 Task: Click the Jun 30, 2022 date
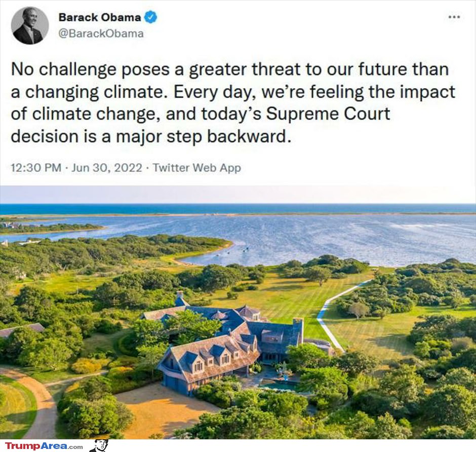107,168
